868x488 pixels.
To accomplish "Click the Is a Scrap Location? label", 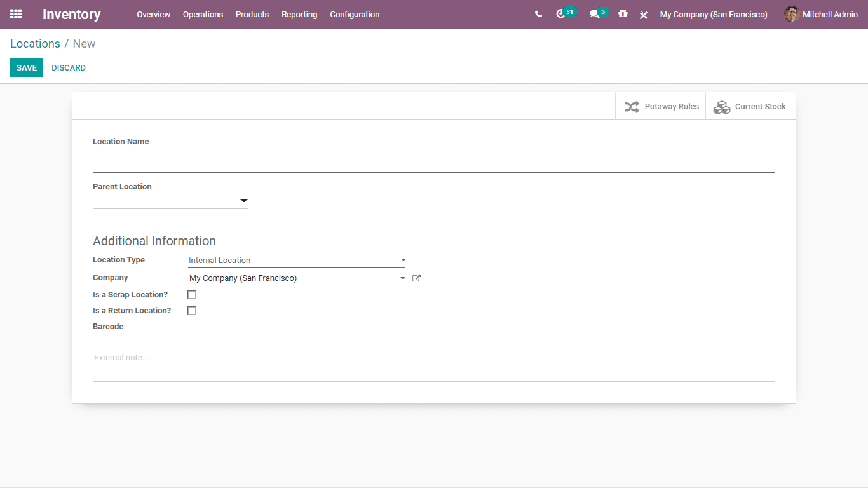I will pos(130,295).
